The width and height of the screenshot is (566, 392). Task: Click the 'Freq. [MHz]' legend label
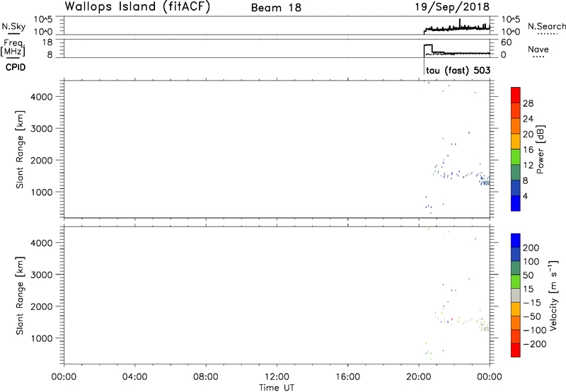(13, 47)
